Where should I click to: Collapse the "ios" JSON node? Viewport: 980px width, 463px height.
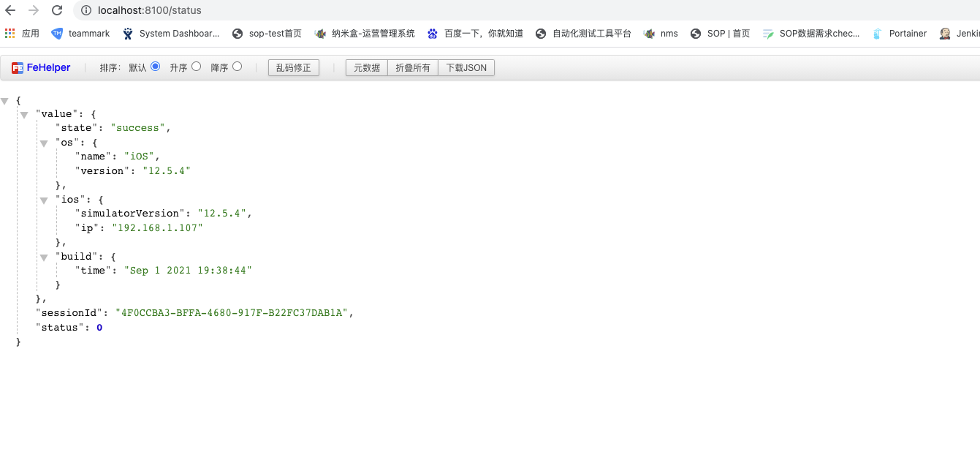click(x=44, y=200)
